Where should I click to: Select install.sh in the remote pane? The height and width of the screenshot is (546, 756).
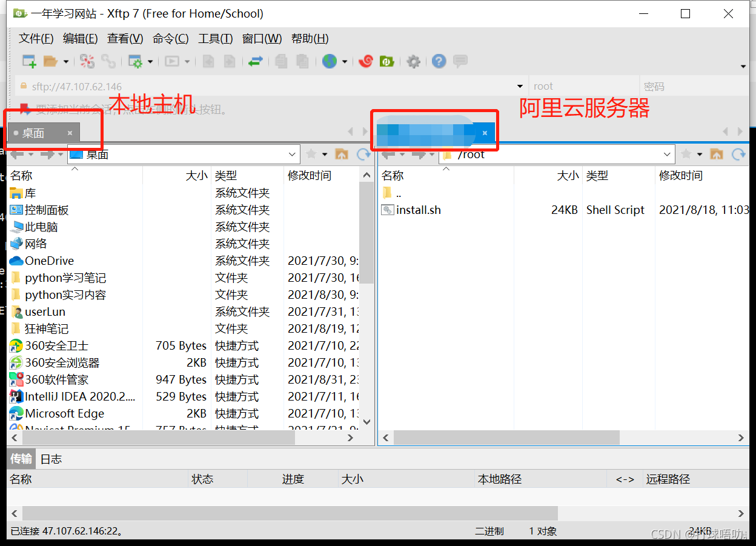click(x=418, y=210)
